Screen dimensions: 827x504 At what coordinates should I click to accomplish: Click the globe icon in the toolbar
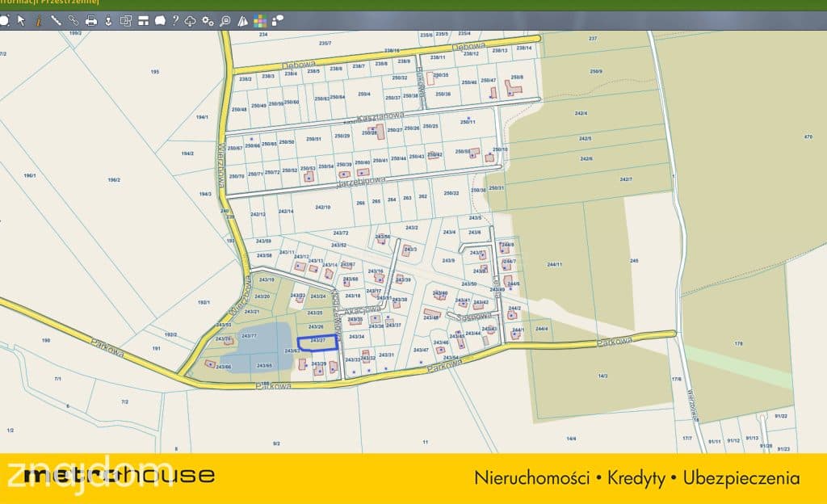point(4,20)
